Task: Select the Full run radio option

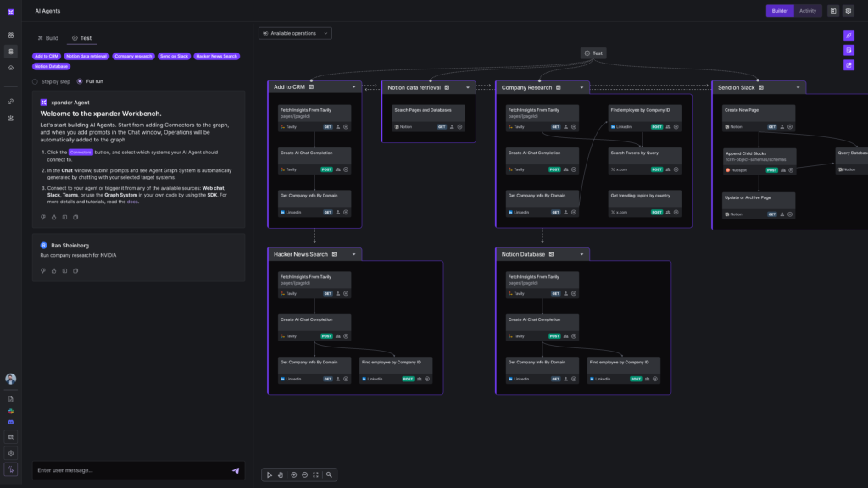Action: [80, 82]
